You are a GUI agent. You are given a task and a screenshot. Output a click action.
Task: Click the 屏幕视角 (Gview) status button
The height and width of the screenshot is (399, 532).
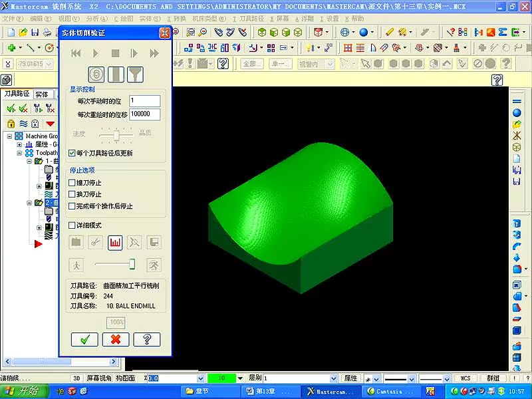pyautogui.click(x=98, y=378)
